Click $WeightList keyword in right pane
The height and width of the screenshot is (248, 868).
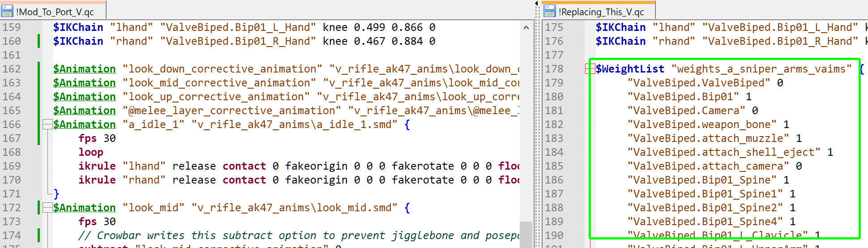[630, 69]
